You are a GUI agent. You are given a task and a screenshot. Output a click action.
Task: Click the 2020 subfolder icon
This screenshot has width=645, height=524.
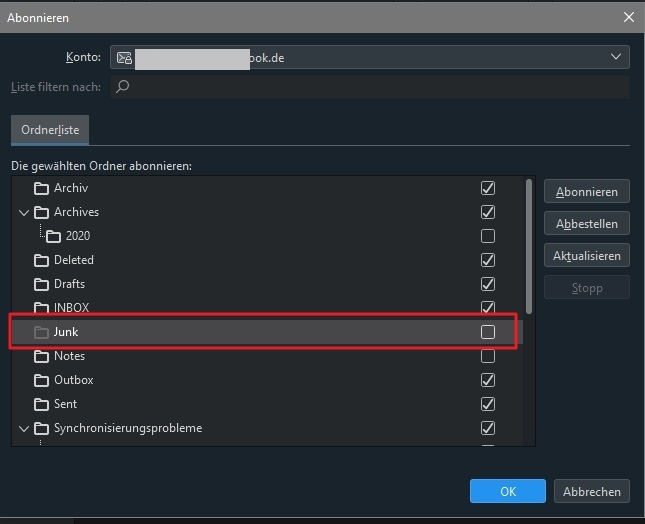coord(53,236)
